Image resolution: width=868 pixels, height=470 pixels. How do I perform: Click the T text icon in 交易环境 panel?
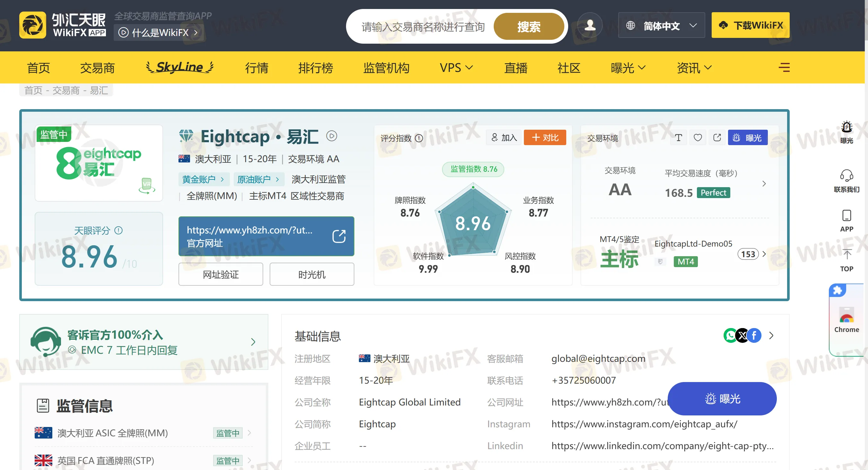(x=678, y=137)
